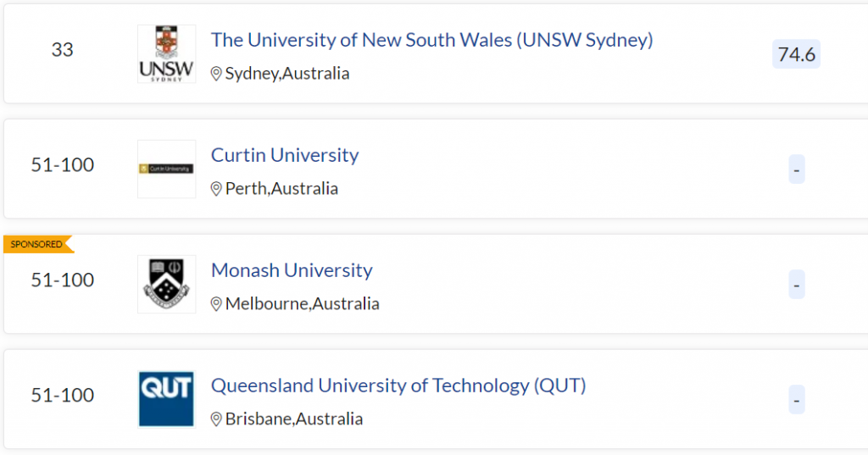Click location pin icon beside Melbourne, Australia

pos(216,304)
